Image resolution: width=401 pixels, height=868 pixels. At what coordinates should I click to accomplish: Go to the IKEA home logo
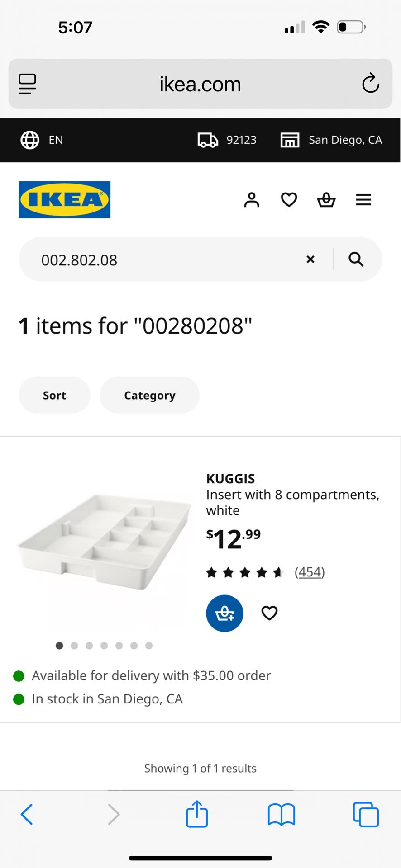coord(64,199)
